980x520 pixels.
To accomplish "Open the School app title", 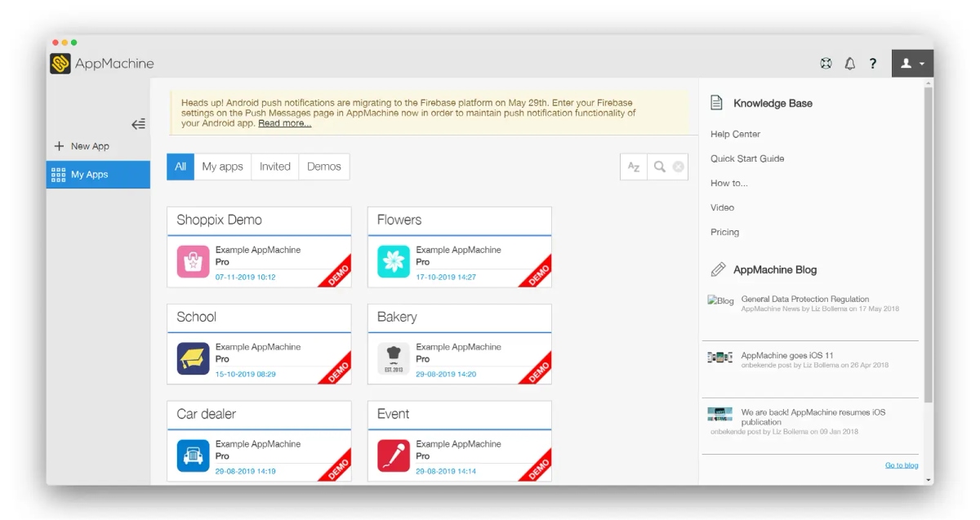I will 197,317.
